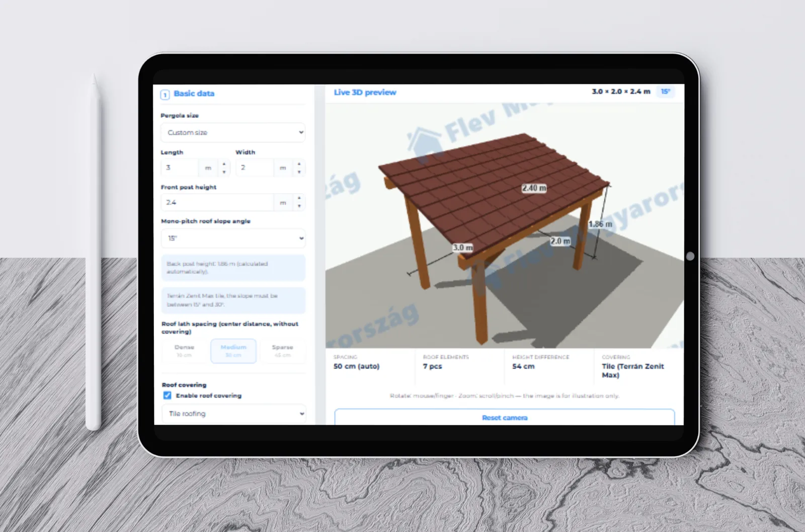Select Dense roof lath spacing option
Image resolution: width=805 pixels, height=532 pixels.
click(x=184, y=351)
